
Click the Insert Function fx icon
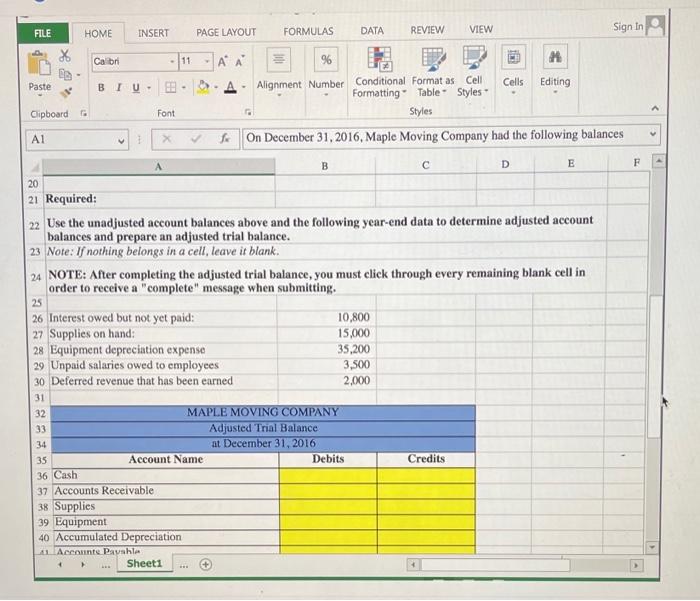225,138
